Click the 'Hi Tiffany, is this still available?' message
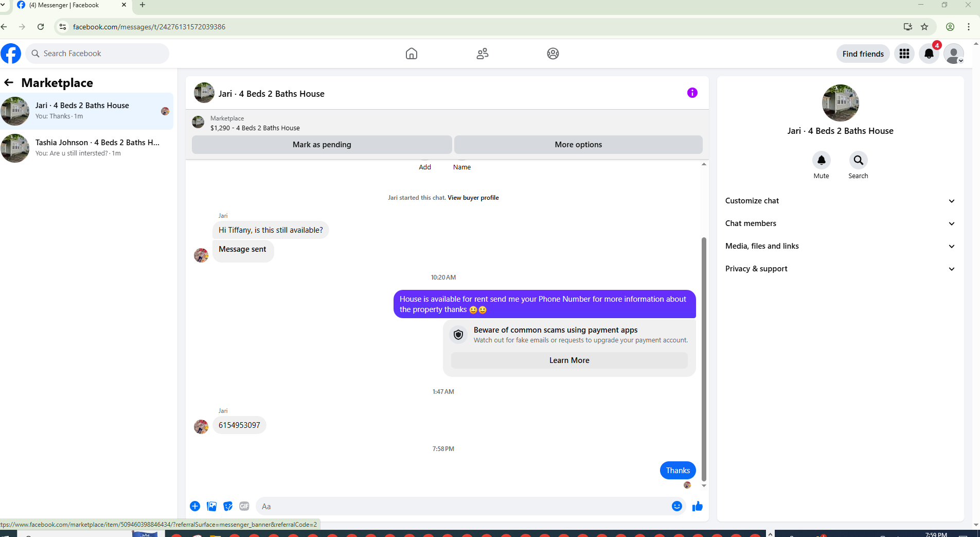 [x=271, y=230]
